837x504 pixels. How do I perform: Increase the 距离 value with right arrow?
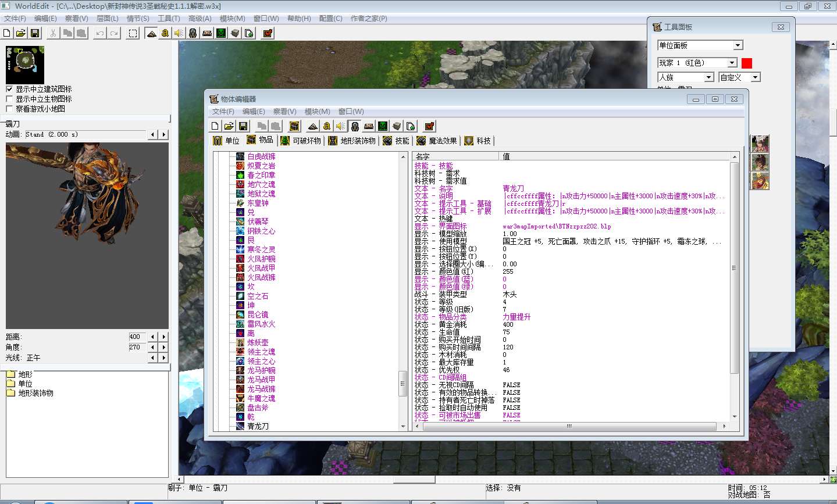click(x=164, y=337)
